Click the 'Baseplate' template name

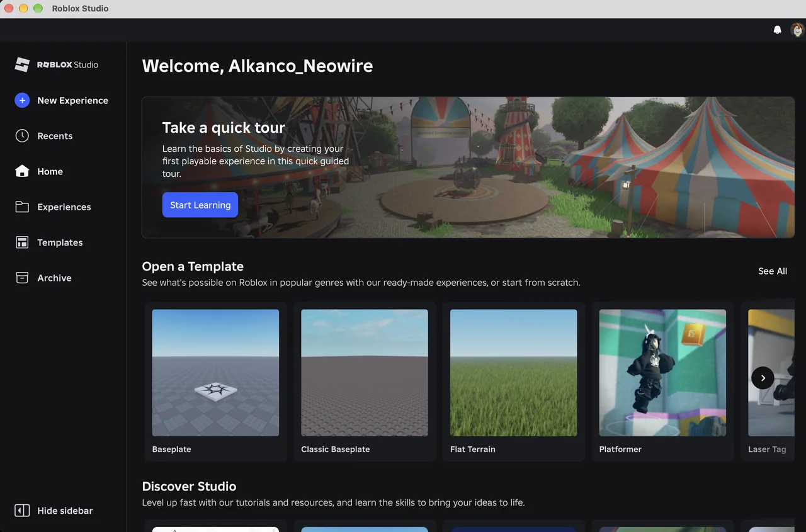click(171, 450)
